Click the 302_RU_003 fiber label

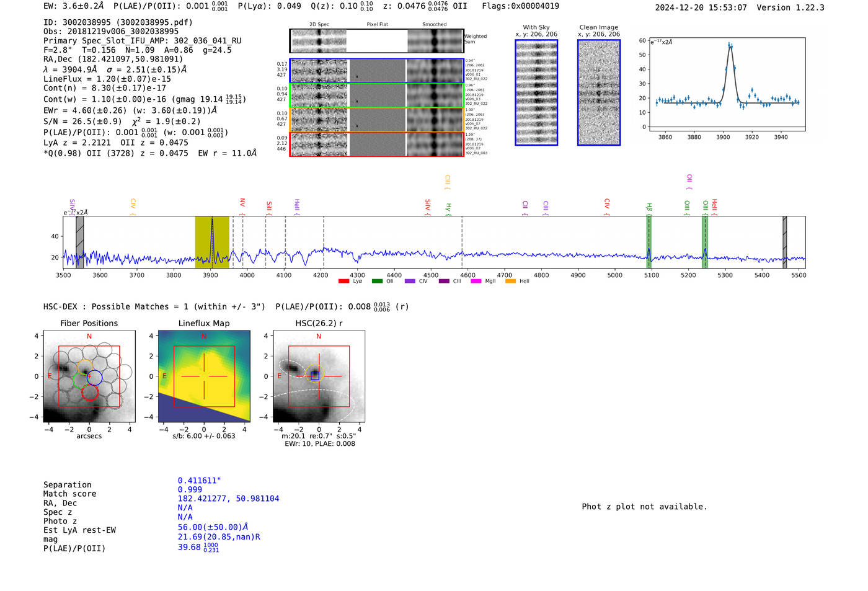pos(476,153)
